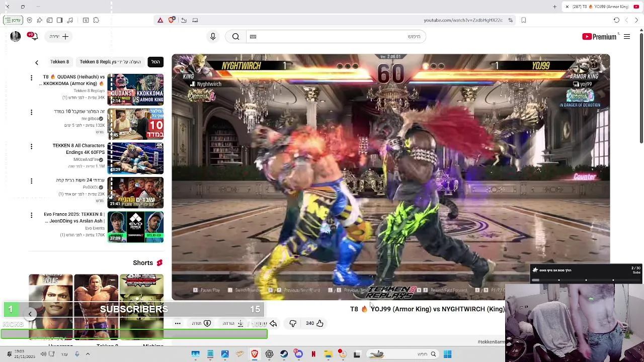Toggle the taskbar microphone icon
The width and height of the screenshot is (644, 362).
click(x=77, y=354)
